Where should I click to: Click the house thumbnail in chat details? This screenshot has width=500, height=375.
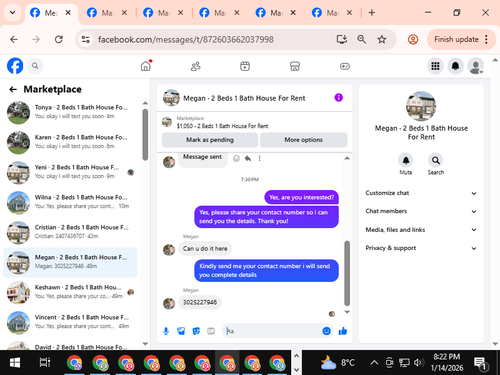[x=421, y=106]
